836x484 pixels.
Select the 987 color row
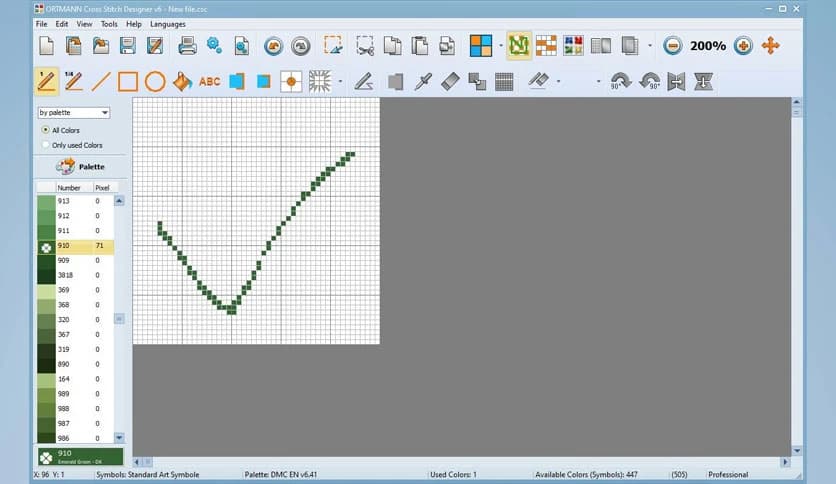(x=75, y=424)
